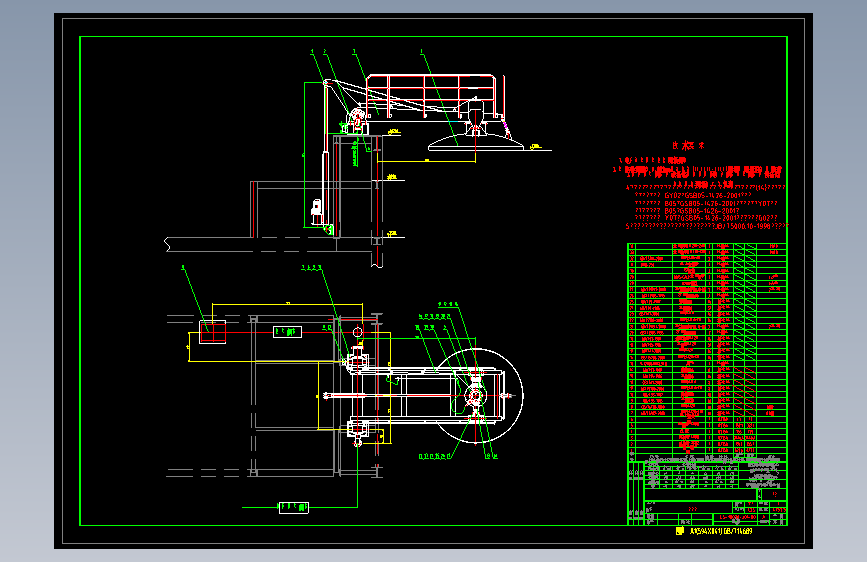This screenshot has width=867, height=562.
Task: Click the green label box at drawing bottom
Action: coord(294,507)
